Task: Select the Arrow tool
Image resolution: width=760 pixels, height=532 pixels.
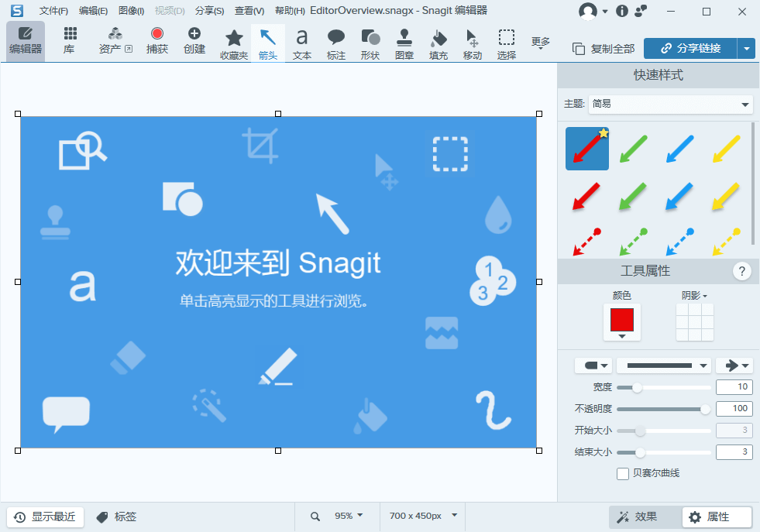Action: (267, 42)
